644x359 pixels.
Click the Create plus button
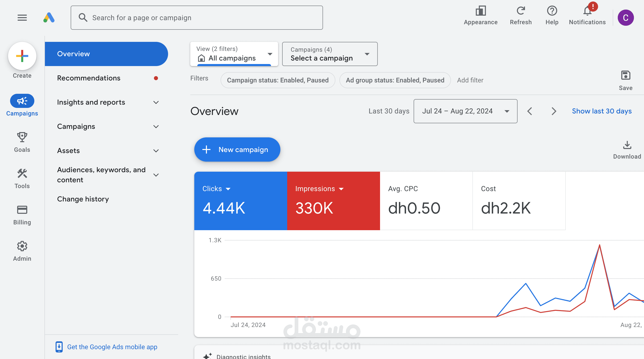[22, 56]
